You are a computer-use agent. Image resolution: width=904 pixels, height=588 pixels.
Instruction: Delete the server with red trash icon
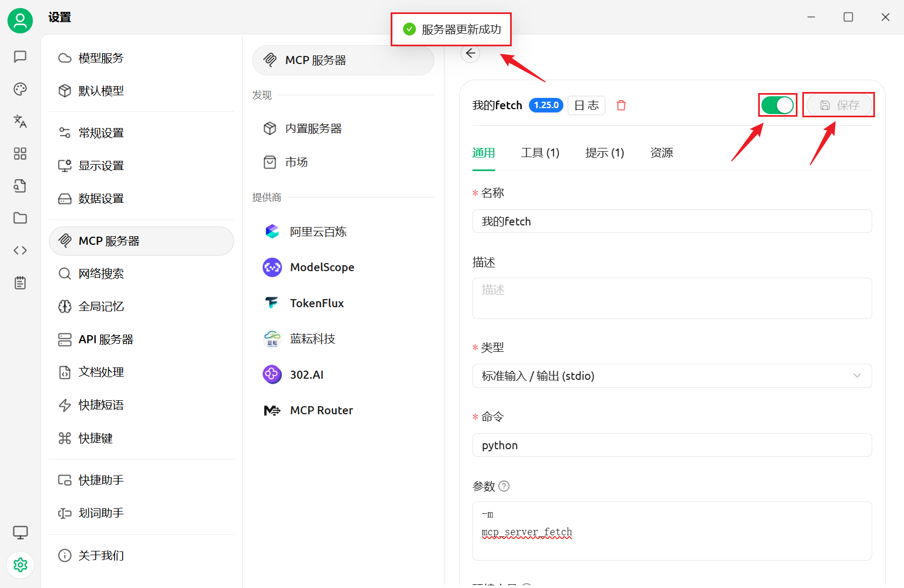point(621,105)
